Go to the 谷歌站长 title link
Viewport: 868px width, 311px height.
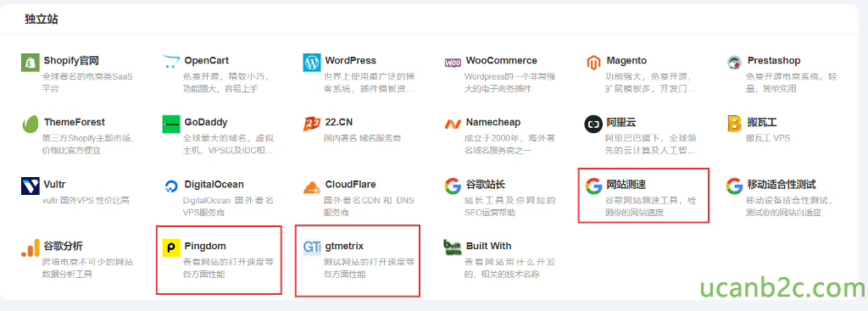pyautogui.click(x=486, y=184)
